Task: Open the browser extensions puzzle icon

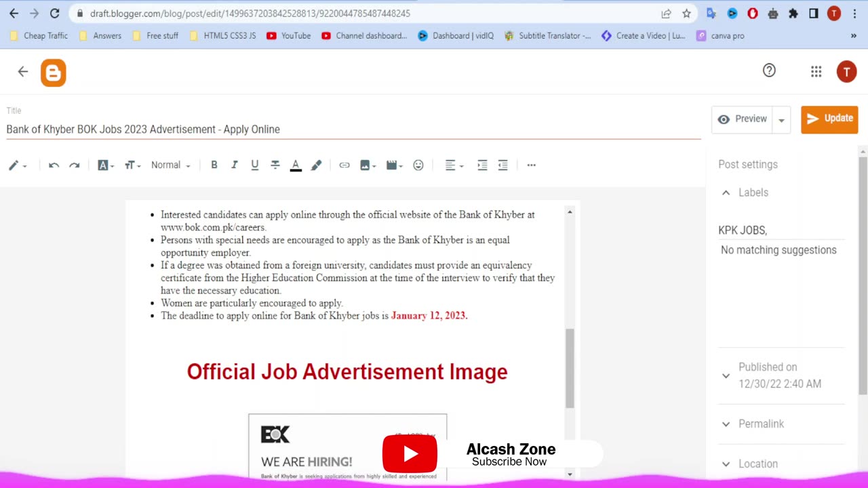Action: coord(793,14)
